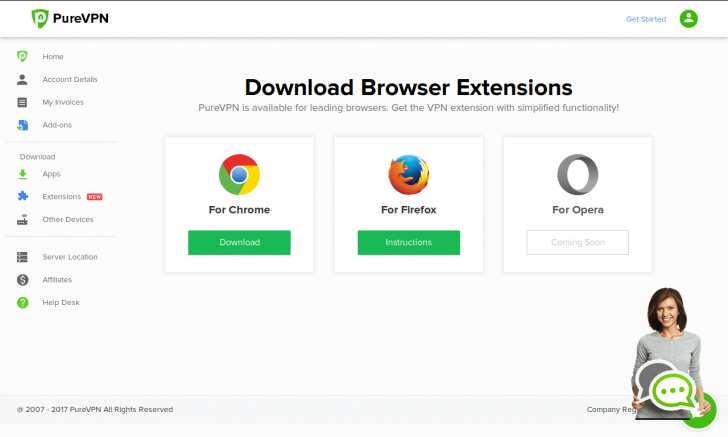Click the Home shield icon in sidebar
Image resolution: width=728 pixels, height=437 pixels.
pyautogui.click(x=22, y=56)
